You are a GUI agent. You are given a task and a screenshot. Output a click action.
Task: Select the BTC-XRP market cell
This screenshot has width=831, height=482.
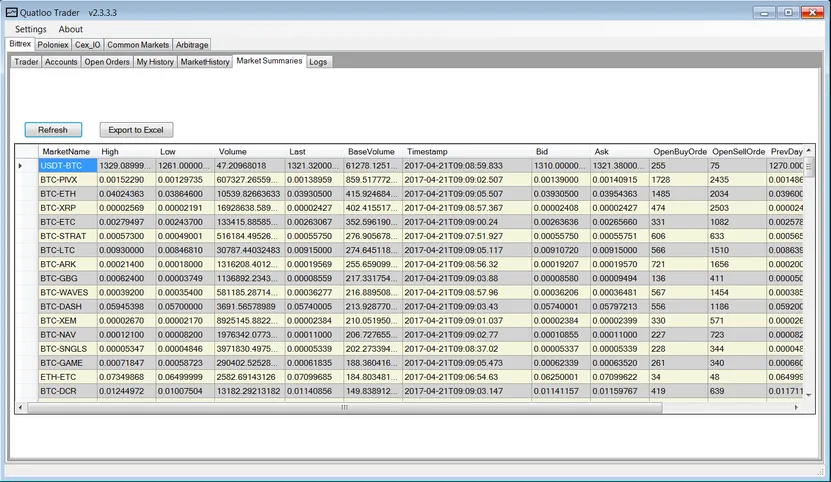[68, 208]
